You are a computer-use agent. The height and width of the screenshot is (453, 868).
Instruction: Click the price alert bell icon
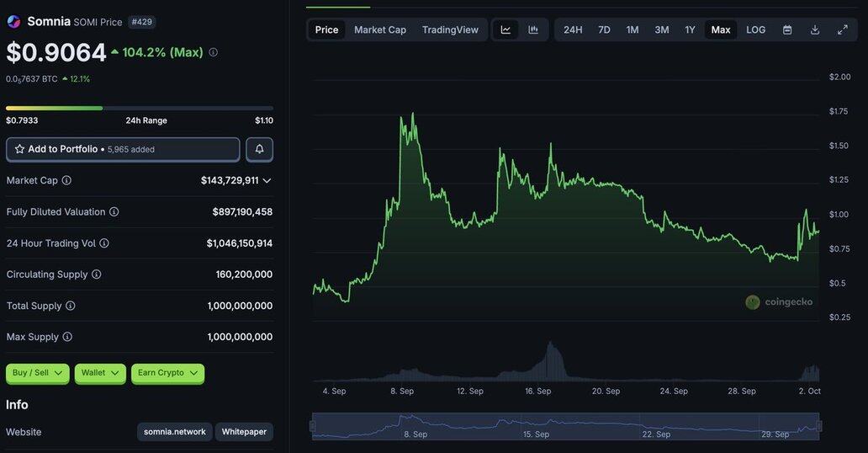[x=259, y=149]
